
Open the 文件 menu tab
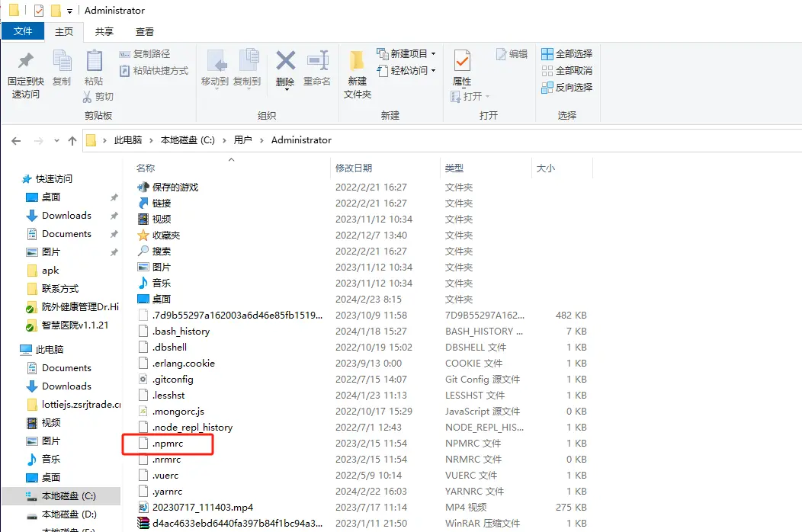(x=23, y=31)
